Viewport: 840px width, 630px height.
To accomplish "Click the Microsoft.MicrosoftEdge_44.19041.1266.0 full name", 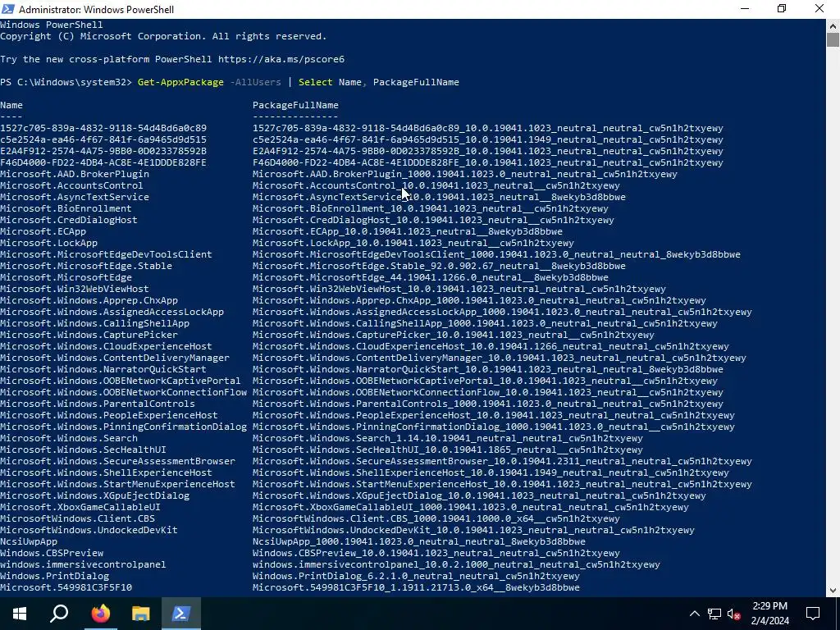I will [431, 277].
